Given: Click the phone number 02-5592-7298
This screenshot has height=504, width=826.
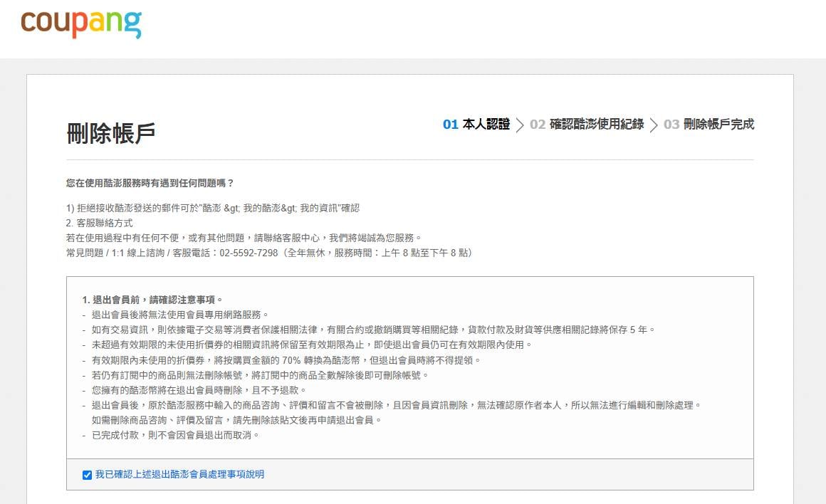Looking at the screenshot, I should [x=249, y=253].
